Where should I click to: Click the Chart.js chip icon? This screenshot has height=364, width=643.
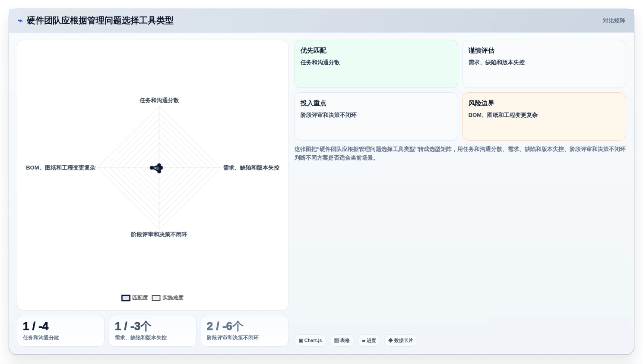pos(301,341)
